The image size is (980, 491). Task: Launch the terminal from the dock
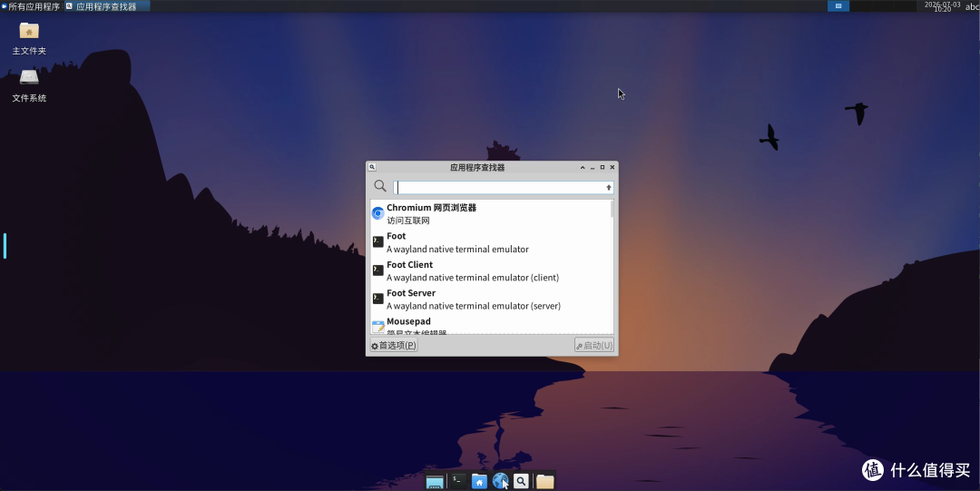[459, 481]
